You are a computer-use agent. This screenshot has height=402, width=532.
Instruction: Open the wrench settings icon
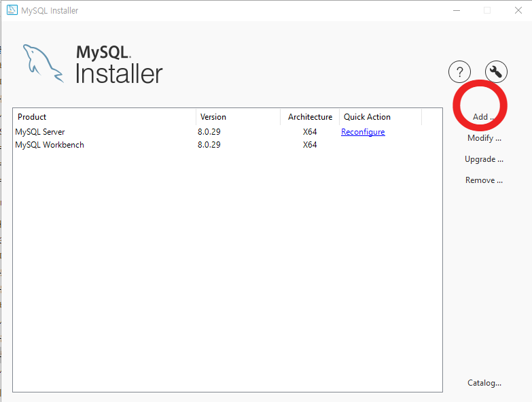496,72
